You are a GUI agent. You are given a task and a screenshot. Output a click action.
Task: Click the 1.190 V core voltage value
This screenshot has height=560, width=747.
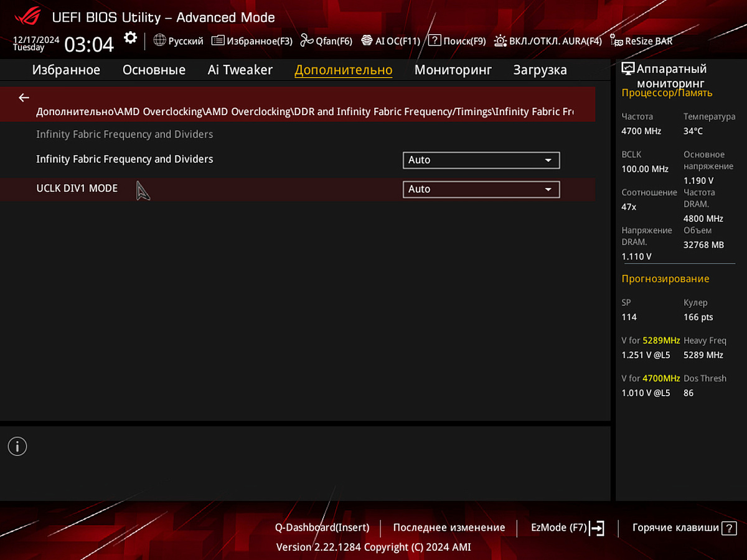[699, 180]
